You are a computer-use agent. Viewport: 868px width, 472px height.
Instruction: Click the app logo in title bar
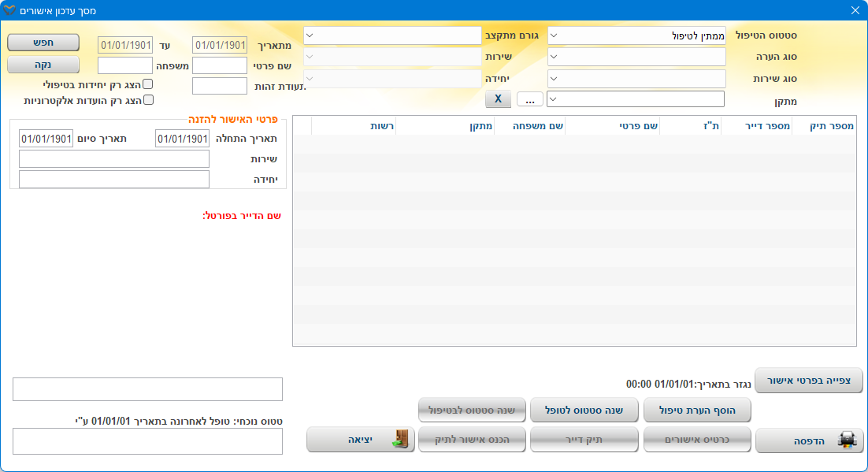(9, 11)
